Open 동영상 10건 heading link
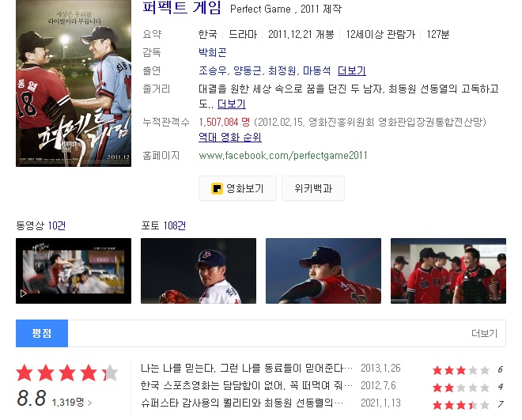 (x=40, y=225)
